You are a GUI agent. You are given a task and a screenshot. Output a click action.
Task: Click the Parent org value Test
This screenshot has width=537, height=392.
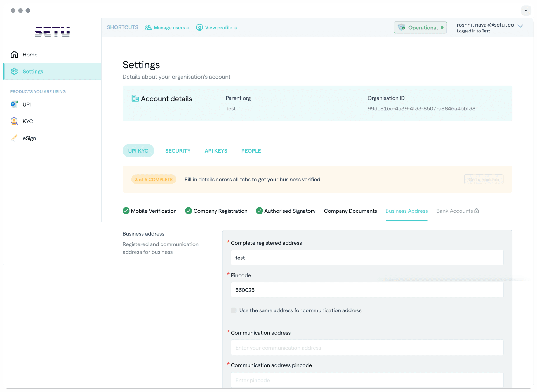point(230,108)
